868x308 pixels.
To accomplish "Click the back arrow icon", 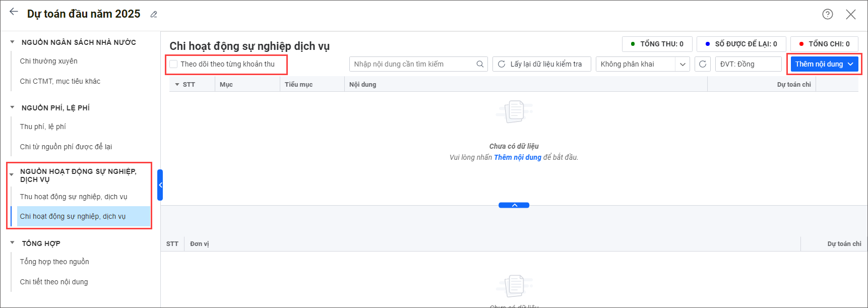I will click(14, 12).
